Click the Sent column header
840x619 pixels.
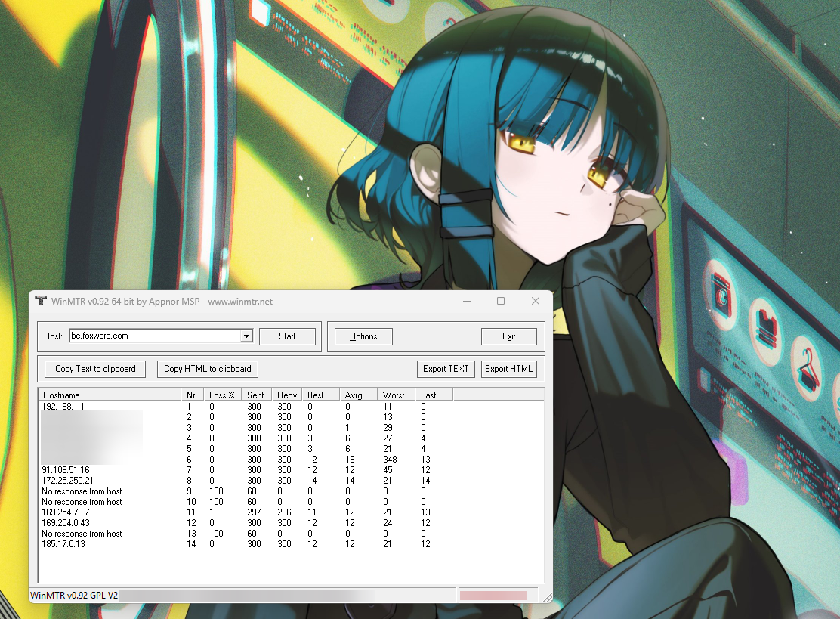[256, 395]
